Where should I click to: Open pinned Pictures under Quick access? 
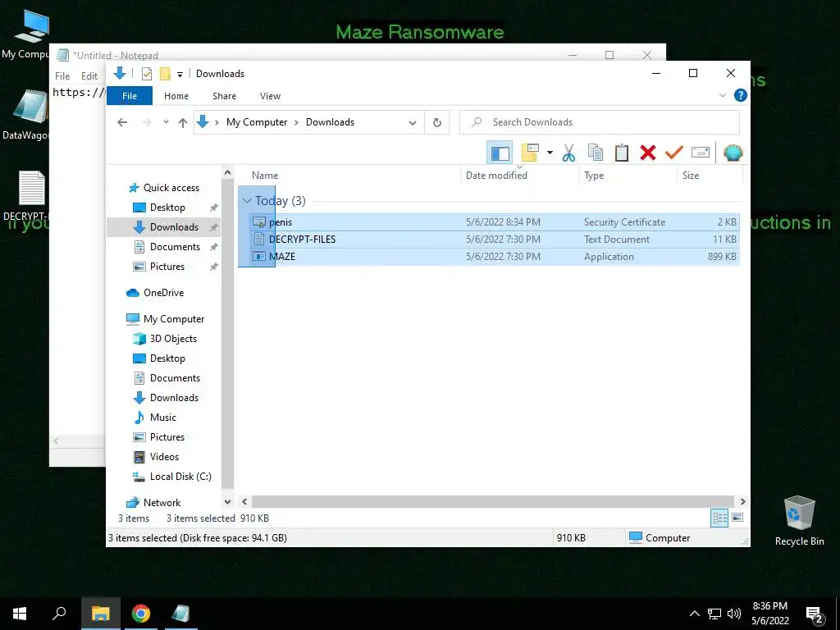(167, 267)
